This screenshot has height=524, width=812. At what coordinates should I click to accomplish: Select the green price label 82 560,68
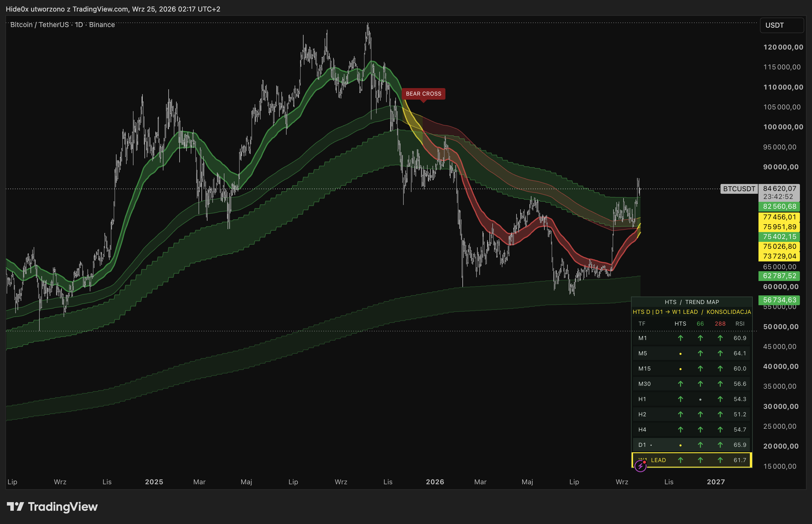(x=779, y=206)
